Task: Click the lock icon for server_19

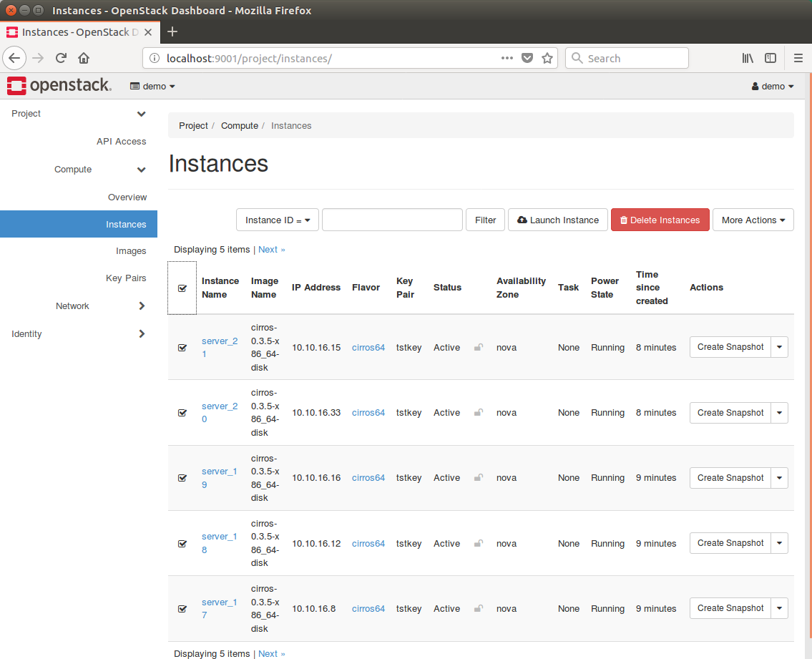Action: tap(479, 478)
